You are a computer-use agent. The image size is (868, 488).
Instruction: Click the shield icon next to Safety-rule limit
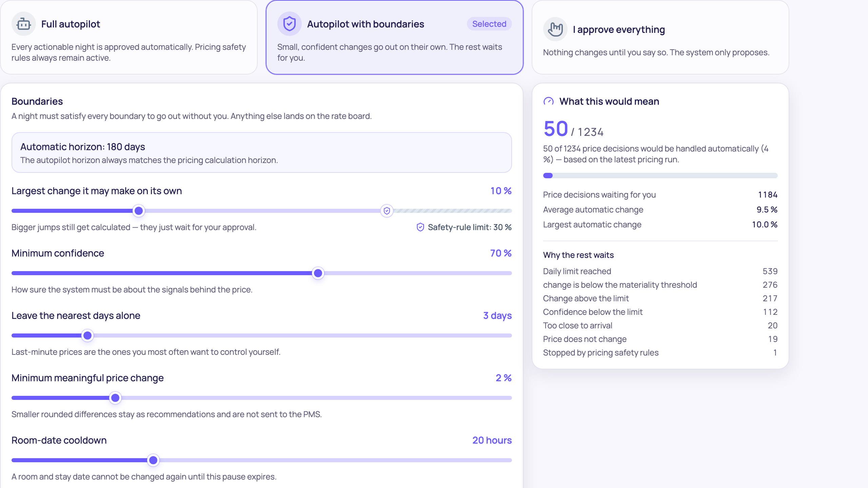(x=420, y=227)
